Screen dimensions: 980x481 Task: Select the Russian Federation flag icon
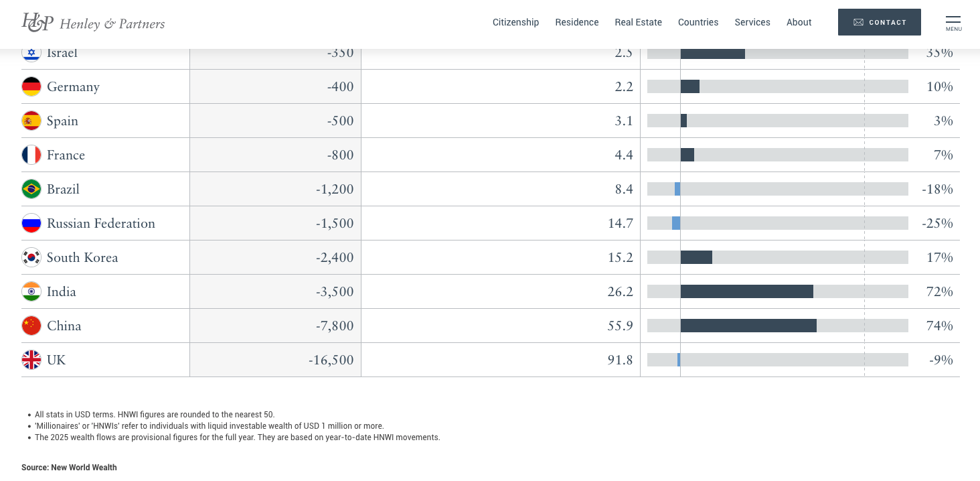pyautogui.click(x=31, y=223)
